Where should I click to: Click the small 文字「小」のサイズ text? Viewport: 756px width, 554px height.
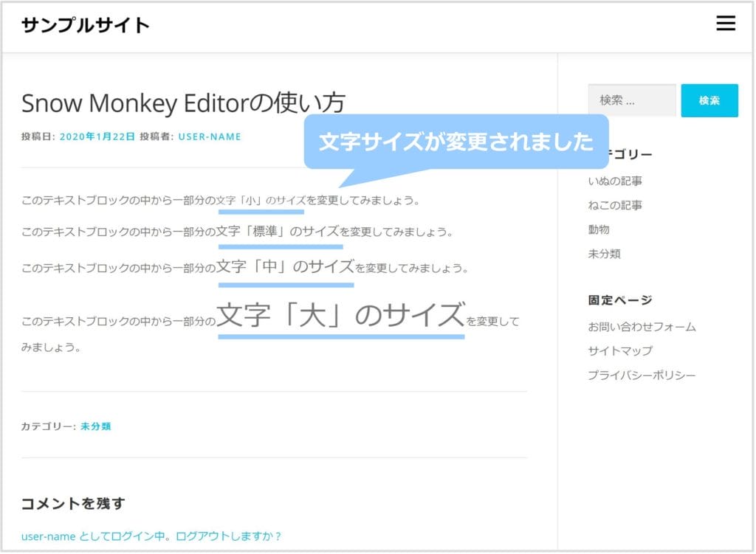point(261,201)
